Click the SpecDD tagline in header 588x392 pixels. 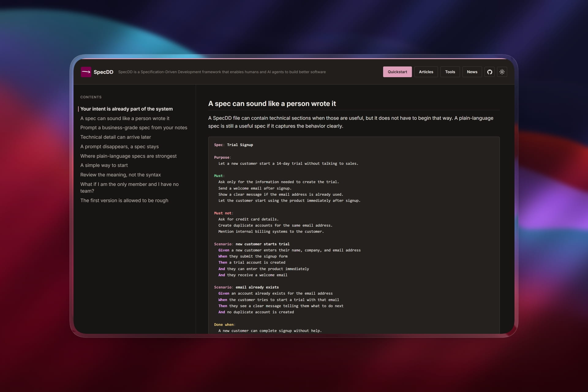pos(222,72)
